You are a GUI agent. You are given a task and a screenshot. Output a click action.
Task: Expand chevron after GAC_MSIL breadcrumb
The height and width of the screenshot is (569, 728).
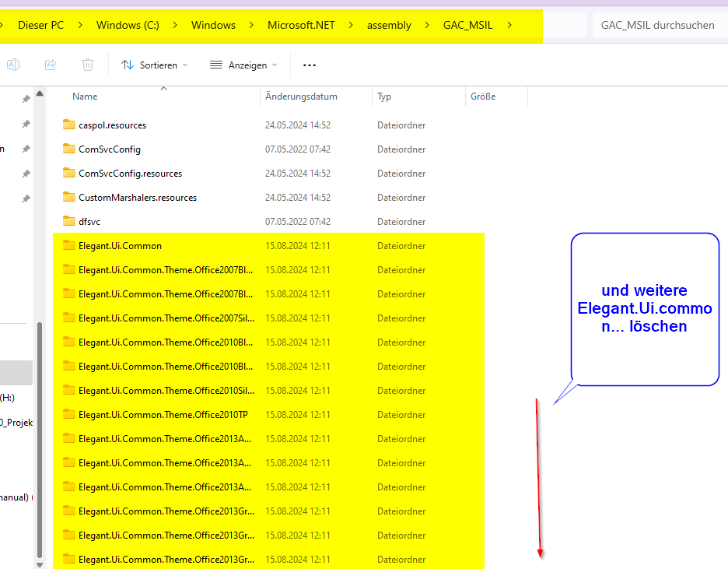(x=509, y=25)
